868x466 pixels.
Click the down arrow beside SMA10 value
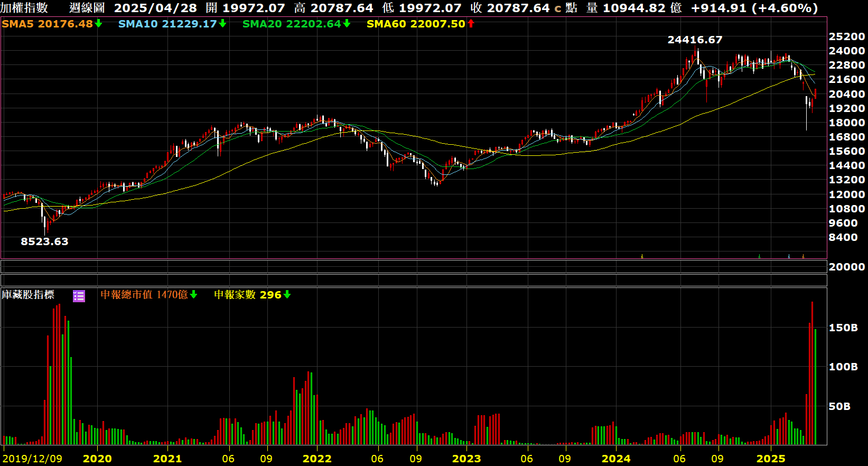[222, 23]
